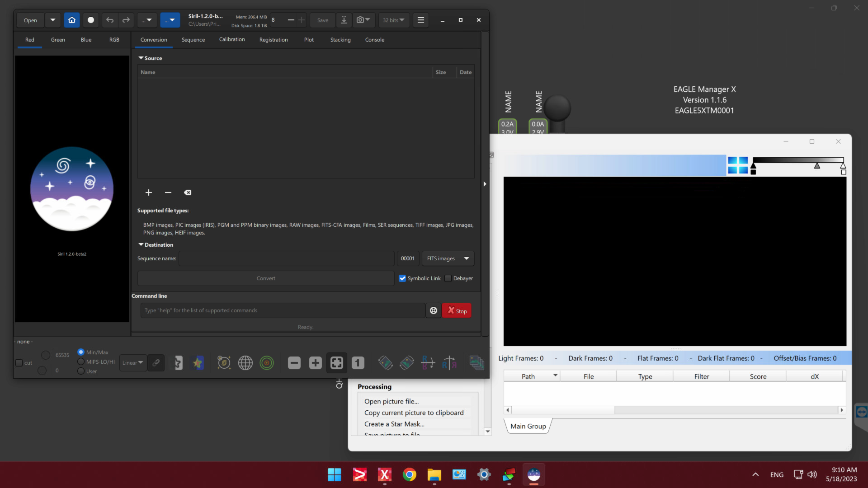Click the Convert button
Viewport: 868px width, 488px height.
click(x=266, y=278)
